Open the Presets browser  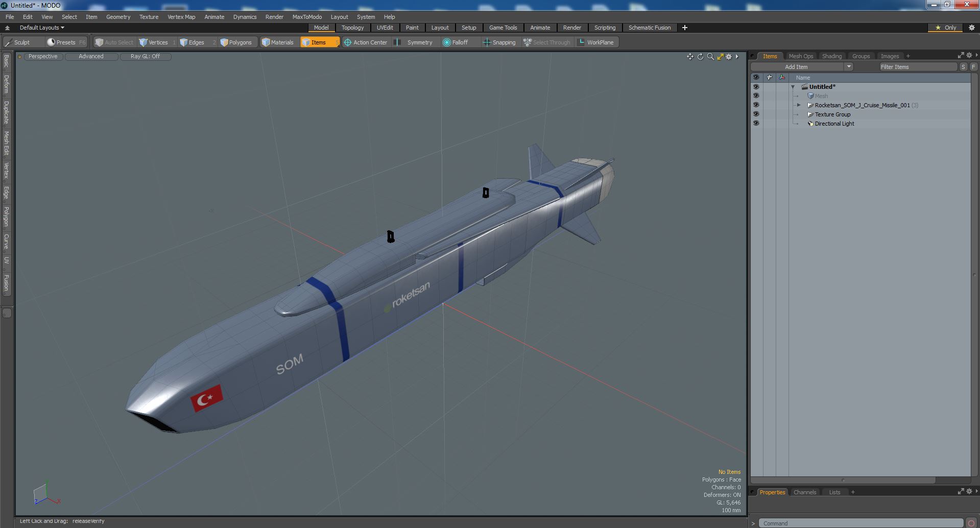pos(66,42)
